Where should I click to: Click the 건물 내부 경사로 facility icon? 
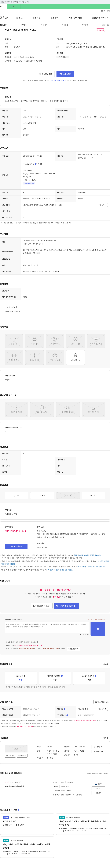pos(94,409)
